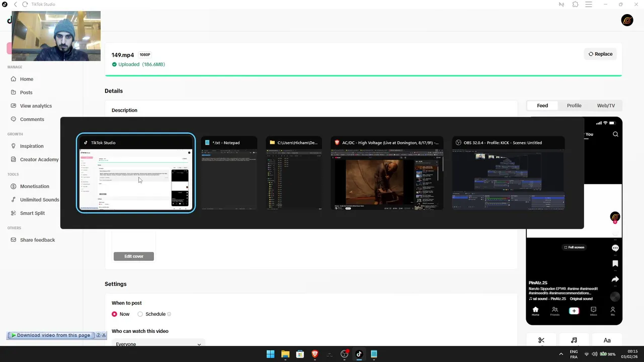This screenshot has width=644, height=362.
Task: Click the ENG FRA language indicator
Action: coord(574,354)
